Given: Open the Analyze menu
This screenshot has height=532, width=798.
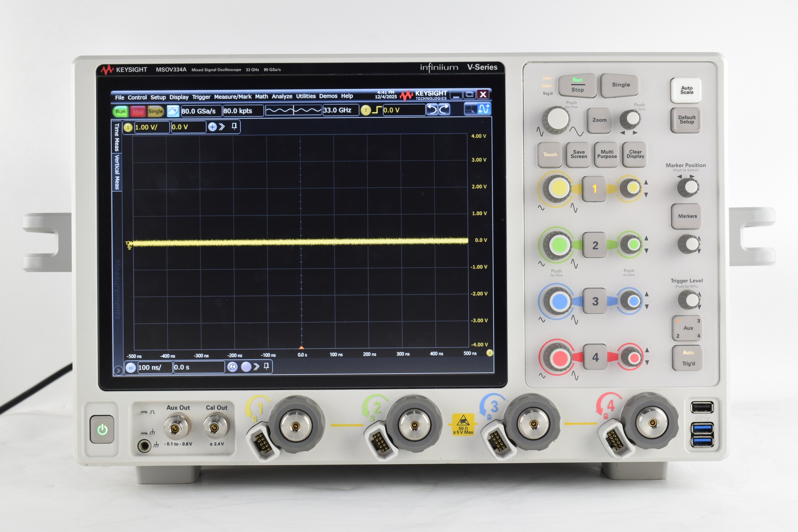Looking at the screenshot, I should (x=282, y=96).
